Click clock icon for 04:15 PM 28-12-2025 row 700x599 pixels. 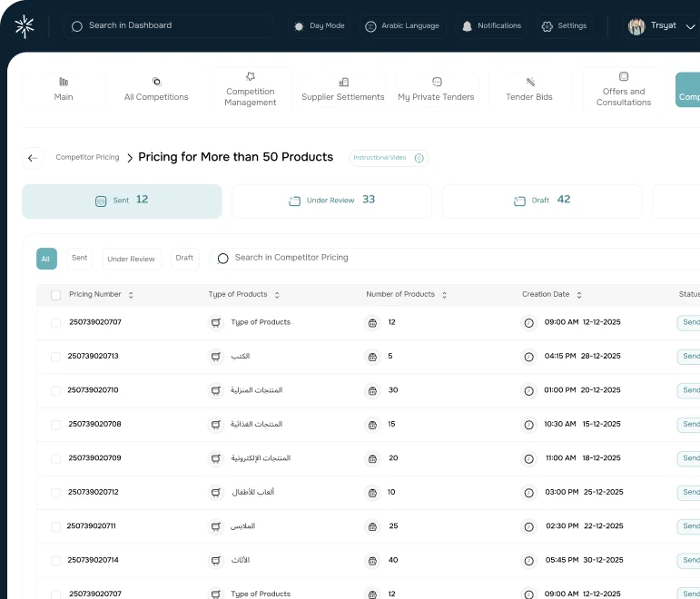tap(529, 357)
